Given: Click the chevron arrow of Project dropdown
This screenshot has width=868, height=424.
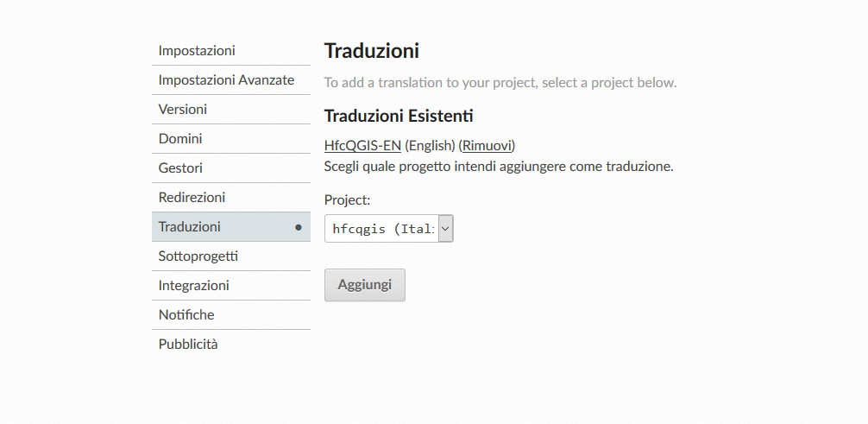Looking at the screenshot, I should [x=445, y=229].
